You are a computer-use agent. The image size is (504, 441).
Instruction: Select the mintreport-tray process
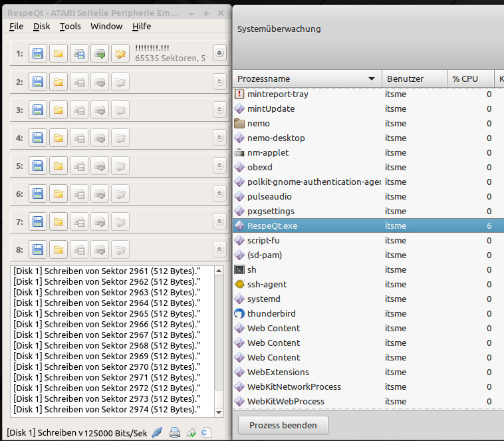(x=368, y=94)
